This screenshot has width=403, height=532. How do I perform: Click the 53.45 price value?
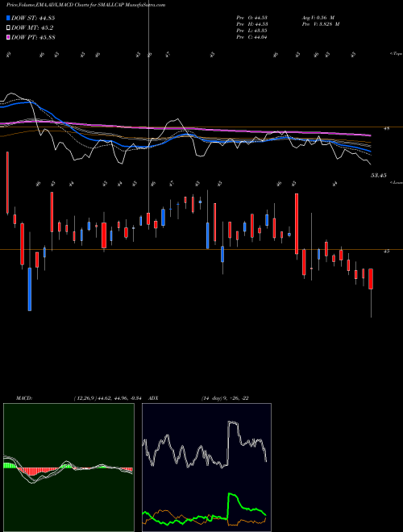pos(378,176)
